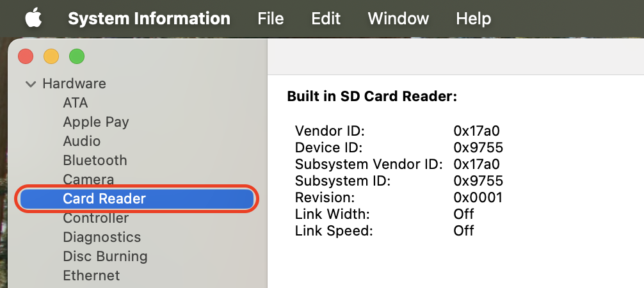Select Bluetooth in the sidebar
The image size is (644, 288).
pyautogui.click(x=95, y=160)
